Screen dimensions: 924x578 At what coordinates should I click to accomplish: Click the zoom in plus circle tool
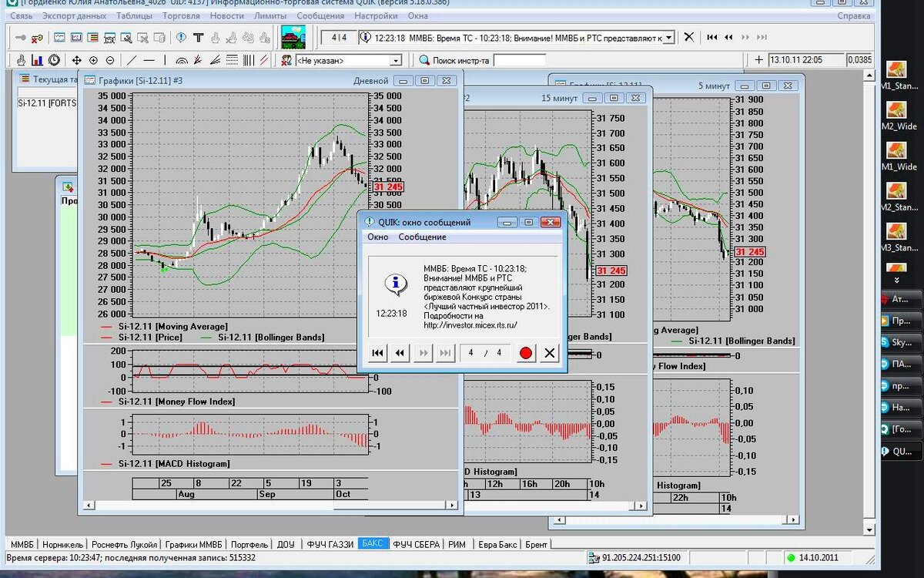click(x=93, y=60)
